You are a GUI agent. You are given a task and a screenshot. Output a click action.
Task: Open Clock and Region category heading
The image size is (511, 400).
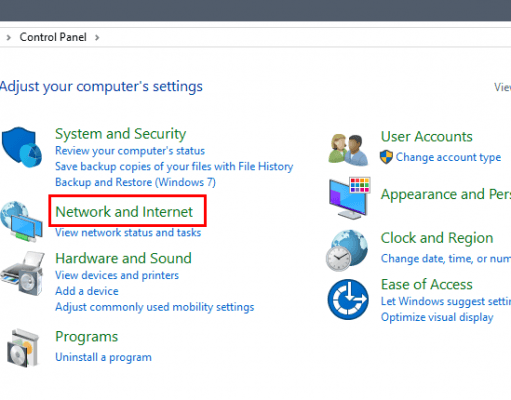[x=437, y=238]
